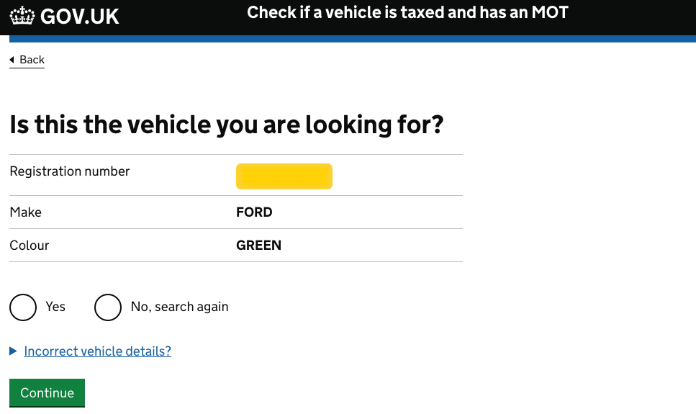This screenshot has width=696, height=414.
Task: Select the No, search again radio button
Action: [108, 307]
